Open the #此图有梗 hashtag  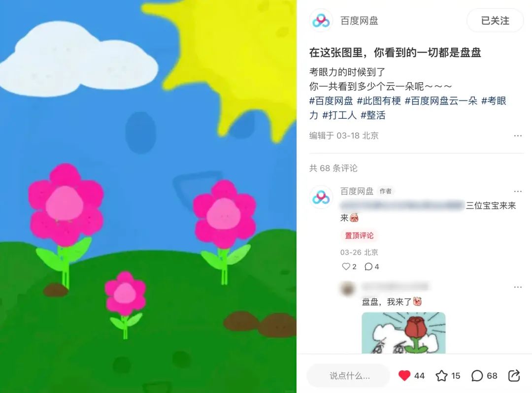379,100
